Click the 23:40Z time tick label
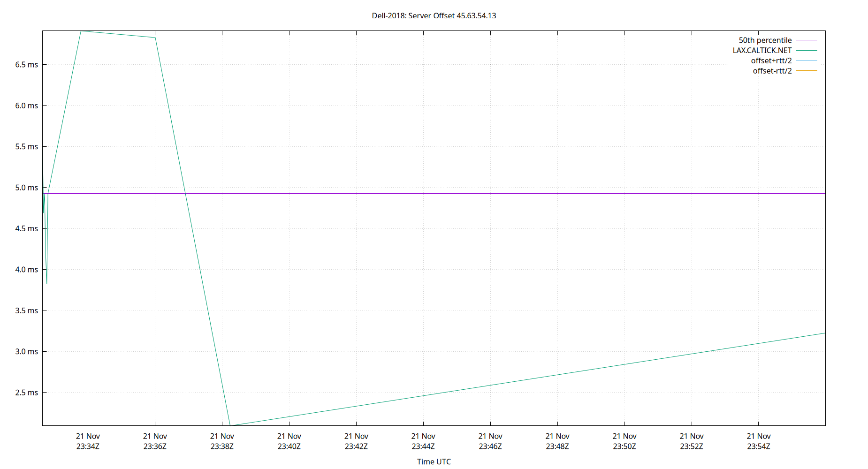868x469 pixels. [289, 446]
